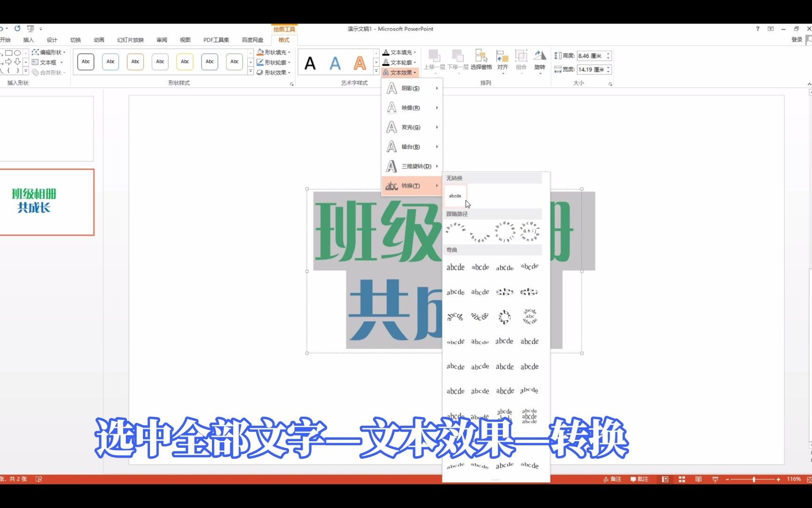
Task: Switch to the 视图 ribbon tab
Action: (x=184, y=40)
